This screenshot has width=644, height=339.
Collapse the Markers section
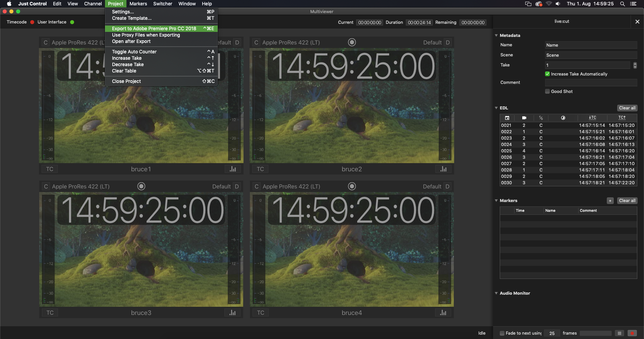coord(496,200)
